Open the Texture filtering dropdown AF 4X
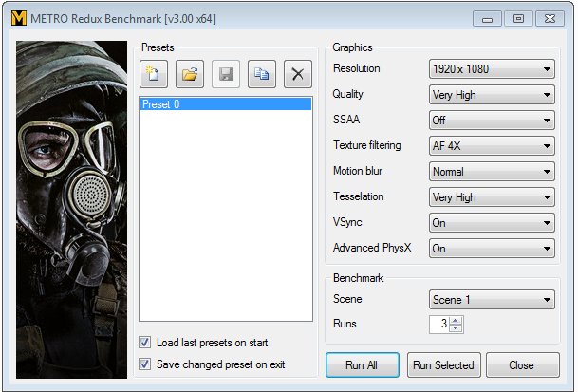The width and height of the screenshot is (578, 392). pyautogui.click(x=492, y=146)
